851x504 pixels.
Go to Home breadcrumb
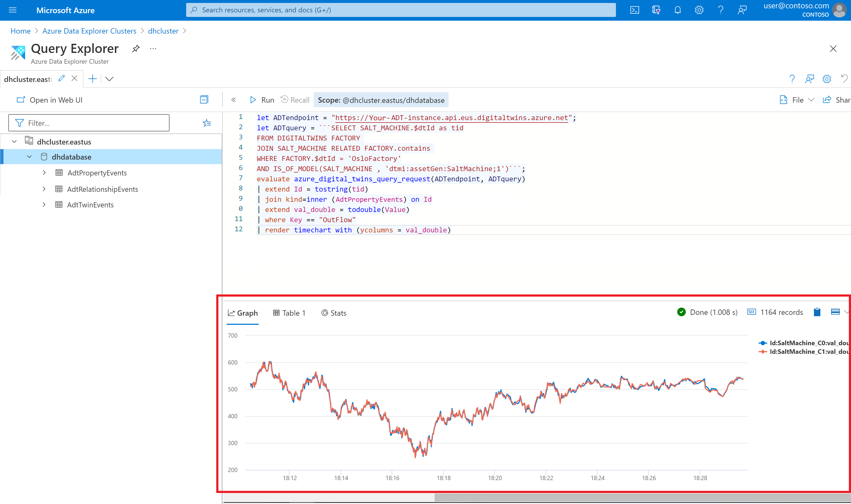coord(20,31)
